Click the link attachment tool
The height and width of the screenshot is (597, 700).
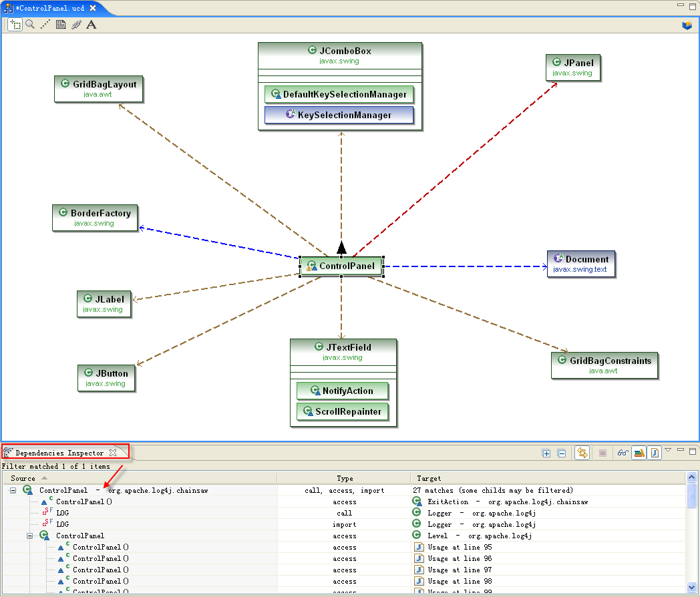(x=76, y=25)
